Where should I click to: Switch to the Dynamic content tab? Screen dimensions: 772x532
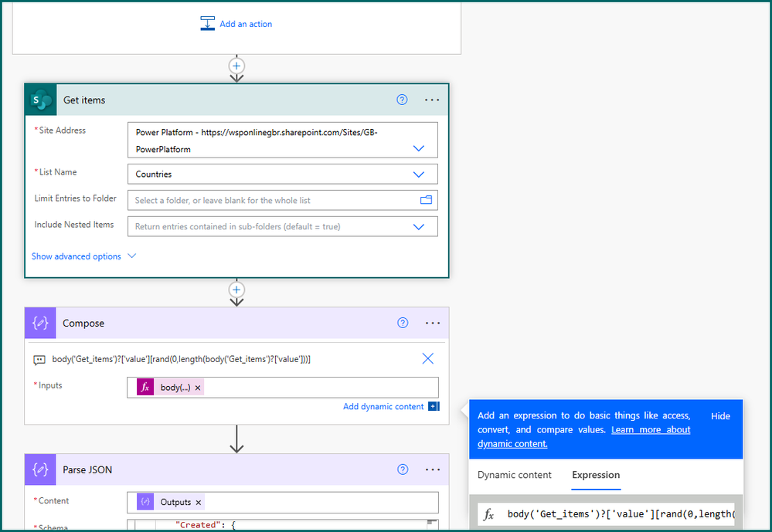pyautogui.click(x=515, y=475)
